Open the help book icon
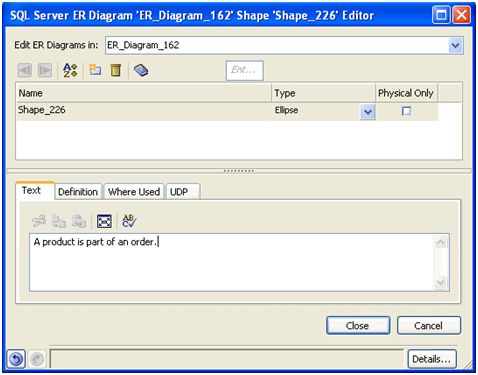Viewport: 478px width, 375px height. (141, 70)
